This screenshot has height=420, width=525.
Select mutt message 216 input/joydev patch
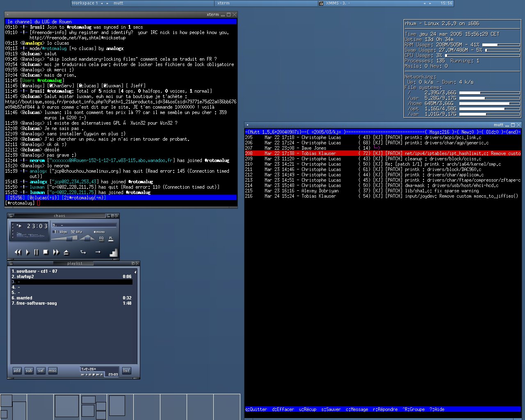pyautogui.click(x=383, y=196)
